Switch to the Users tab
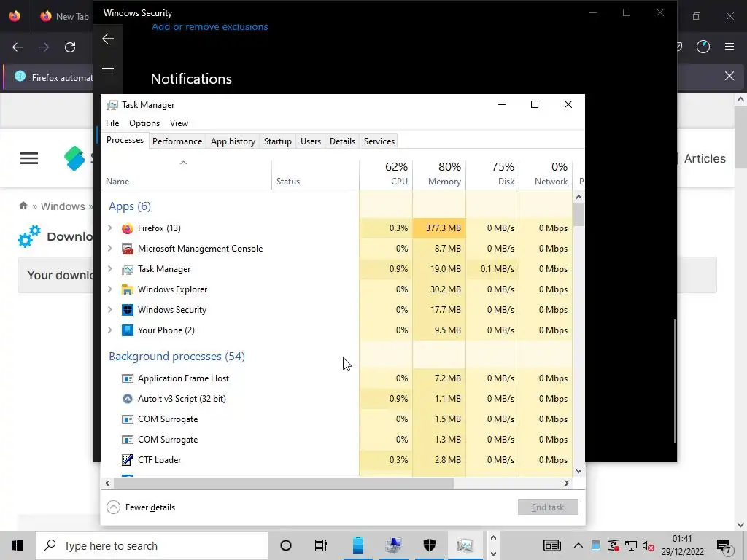747x560 pixels. 311,141
